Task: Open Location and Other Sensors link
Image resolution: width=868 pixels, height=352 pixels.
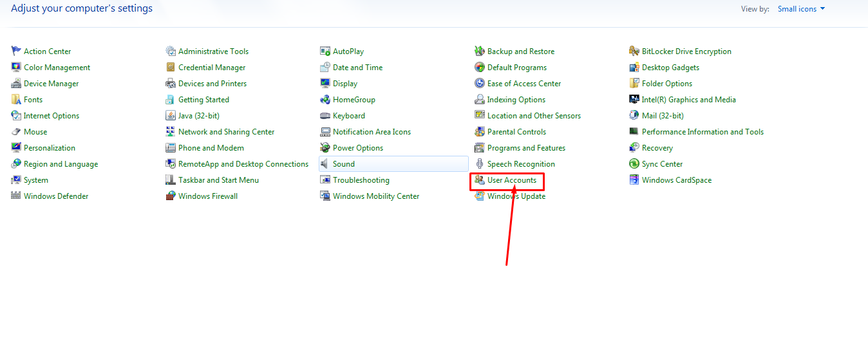Action: (534, 116)
